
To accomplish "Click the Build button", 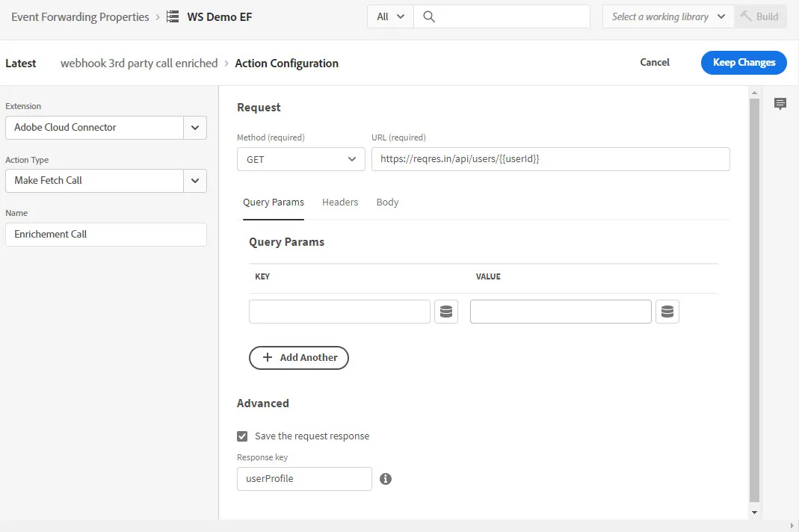I will tap(760, 17).
